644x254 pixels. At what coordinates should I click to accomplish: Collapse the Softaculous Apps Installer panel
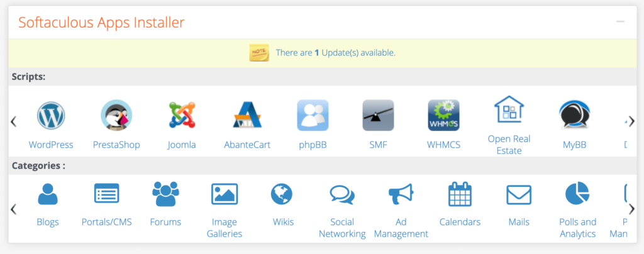[620, 22]
